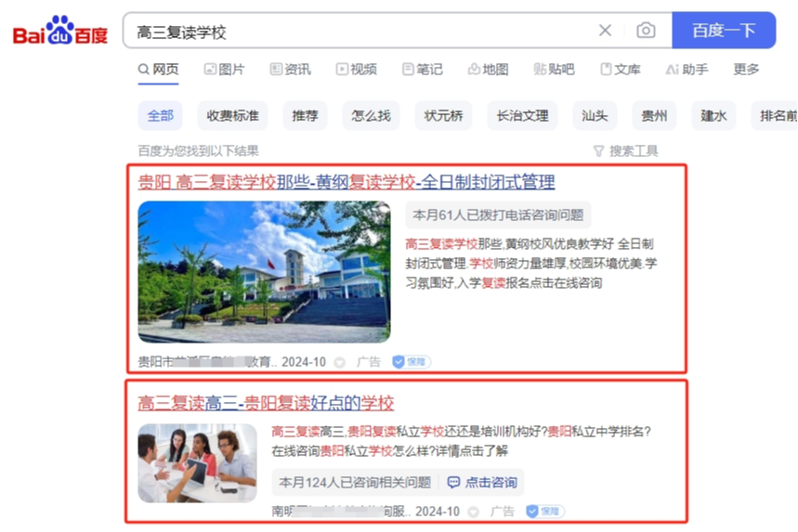Image resolution: width=798 pixels, height=532 pixels.
Task: Open the AI 助手 tab
Action: click(687, 70)
